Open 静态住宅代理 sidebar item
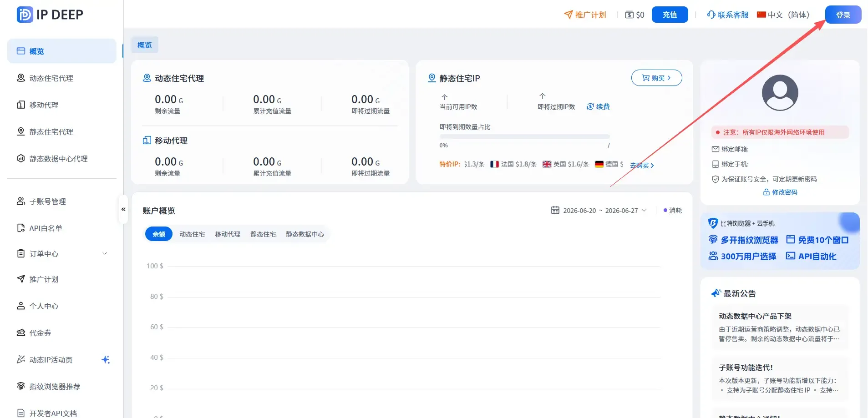This screenshot has width=868, height=418. point(62,131)
